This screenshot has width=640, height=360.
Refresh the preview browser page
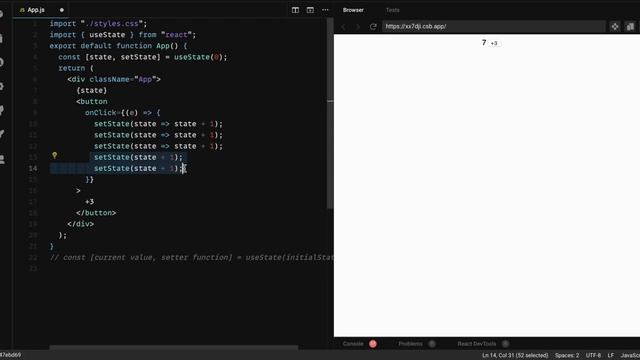(x=373, y=27)
